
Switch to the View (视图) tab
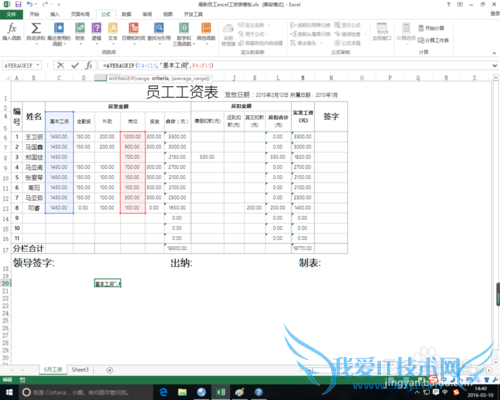(x=168, y=14)
